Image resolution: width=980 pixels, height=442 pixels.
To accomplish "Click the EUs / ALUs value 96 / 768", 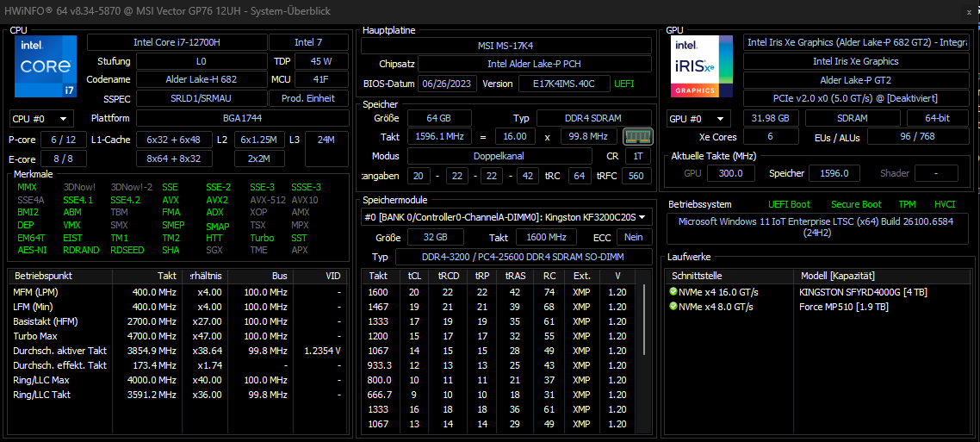I will (x=917, y=137).
